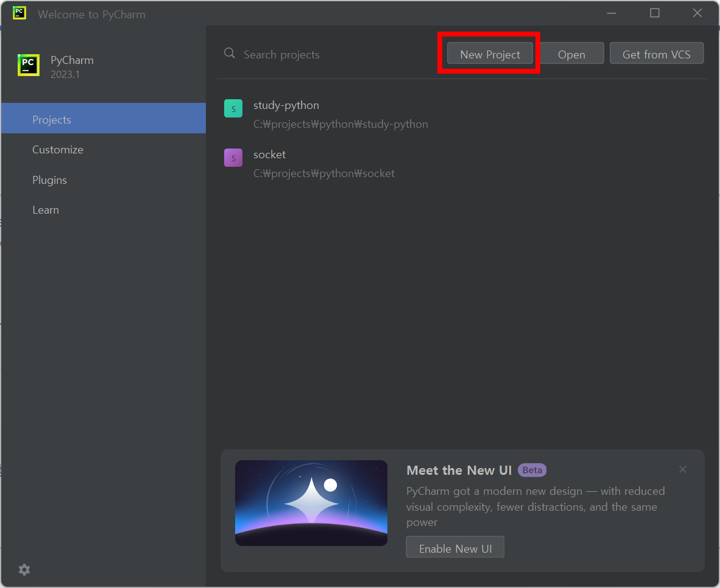Click Enable New UI button
Screen dimensions: 720x588
[x=455, y=547]
